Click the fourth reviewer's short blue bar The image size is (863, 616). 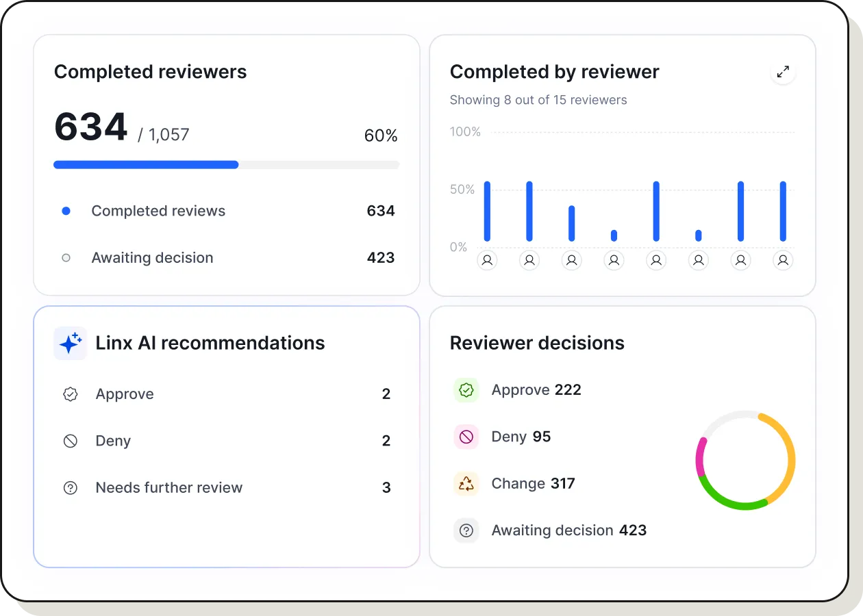(614, 235)
